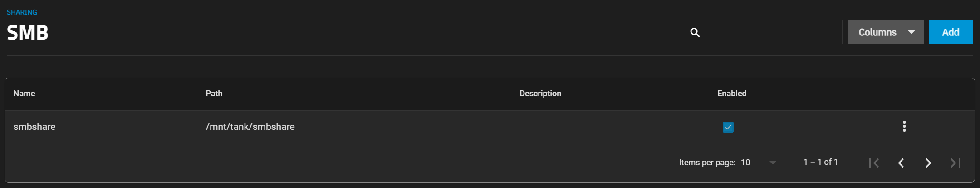Select the smbshare name cell
Viewport: 980px width, 188px height.
coord(34,127)
